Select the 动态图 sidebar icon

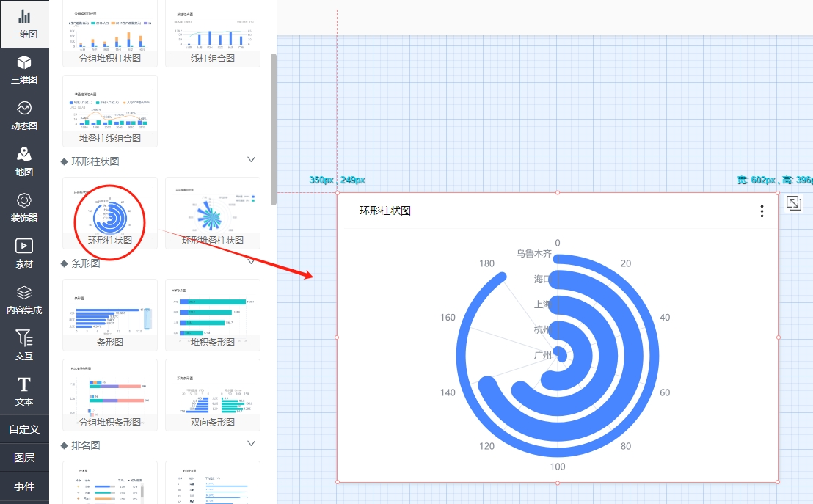[24, 115]
